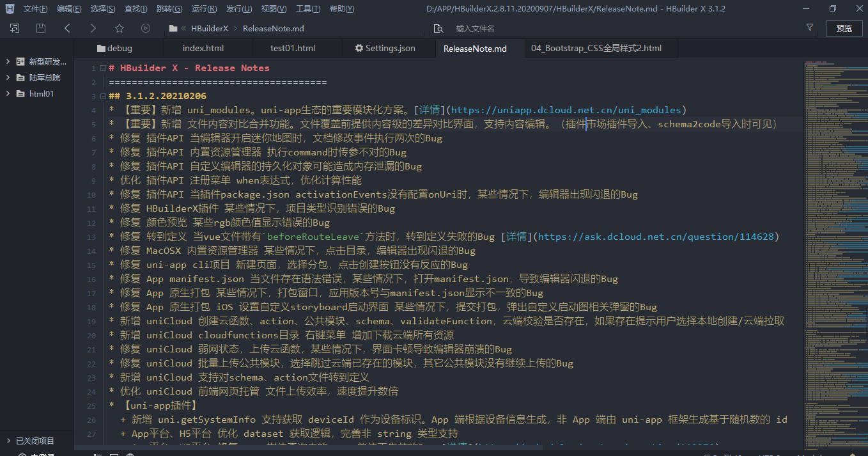
Task: Click the new file toolbar icon
Action: (14, 28)
